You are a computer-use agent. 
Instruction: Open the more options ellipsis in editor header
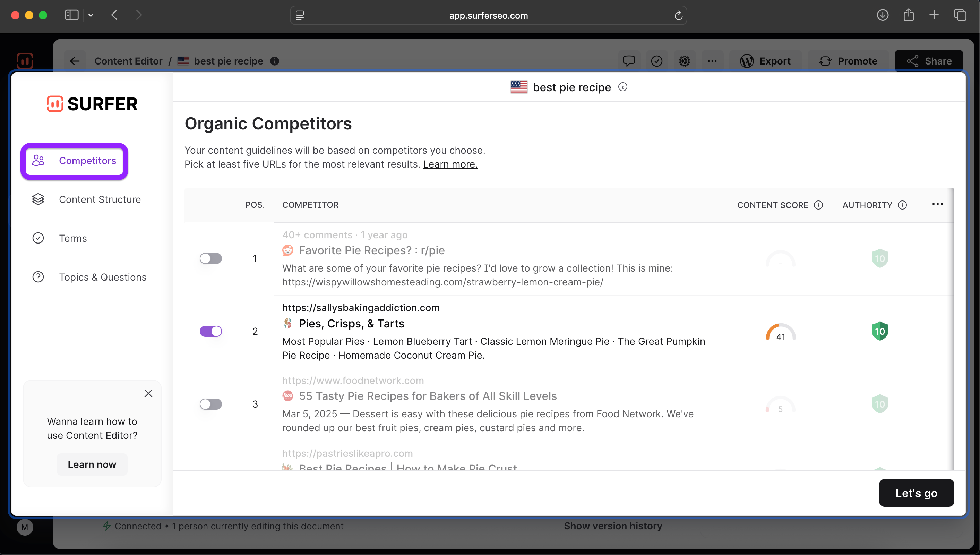(x=712, y=61)
